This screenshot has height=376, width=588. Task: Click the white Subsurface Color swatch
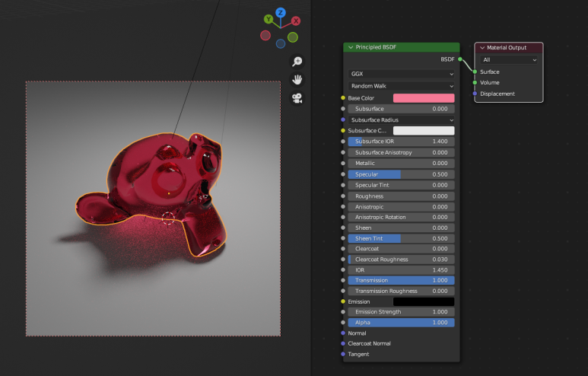tap(424, 131)
